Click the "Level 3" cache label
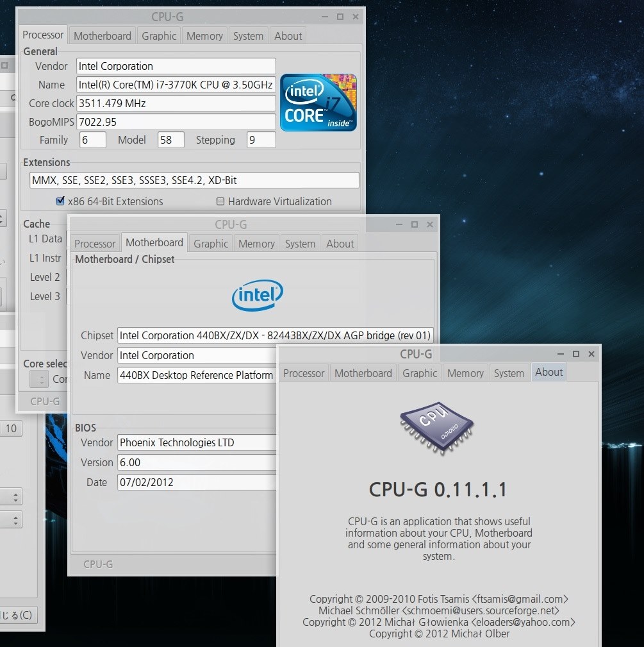This screenshot has width=644, height=647. [x=45, y=296]
